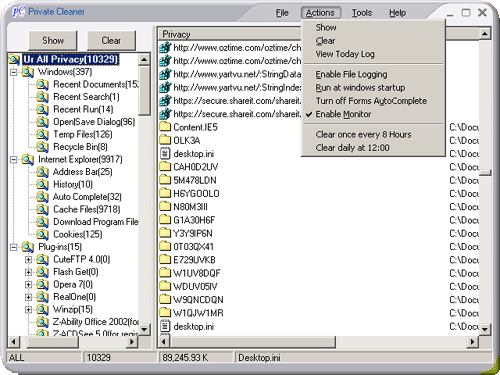The width and height of the screenshot is (500, 375).
Task: Expand the Flash Get(0) node
Action: tap(29, 272)
